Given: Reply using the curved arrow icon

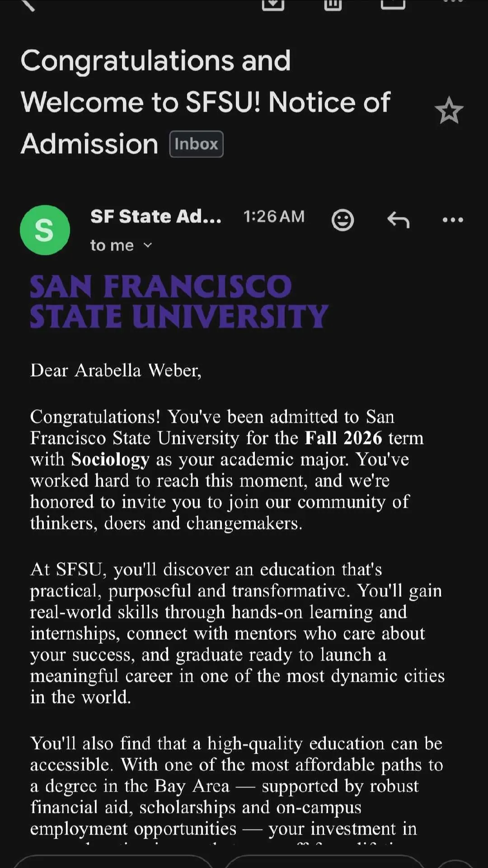Looking at the screenshot, I should click(398, 220).
